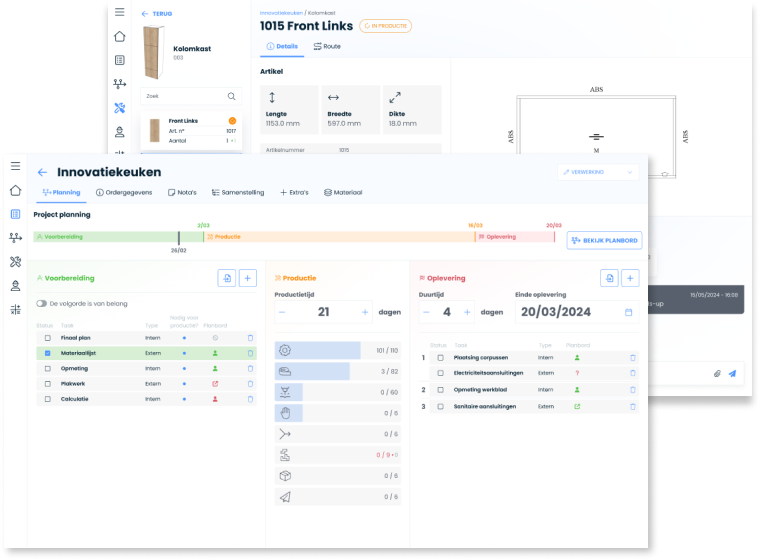Image resolution: width=760 pixels, height=560 pixels.
Task: Click the Bekijk Planbord button
Action: (604, 240)
